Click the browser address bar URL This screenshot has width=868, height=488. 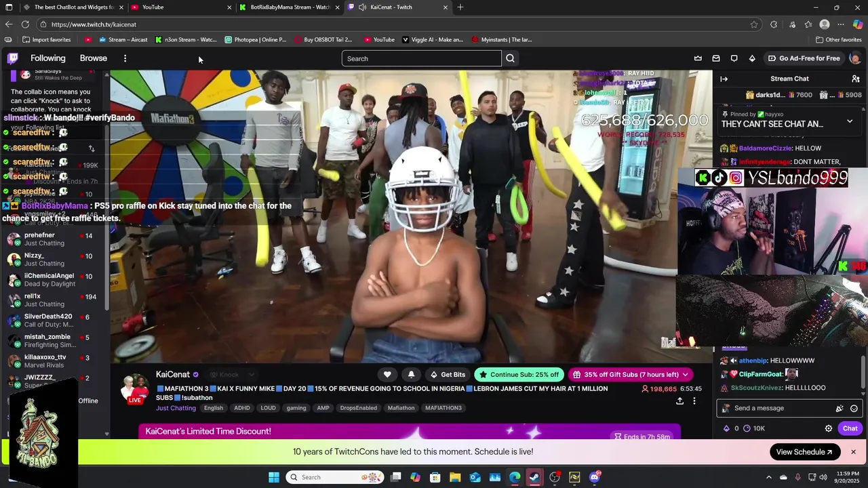[94, 24]
